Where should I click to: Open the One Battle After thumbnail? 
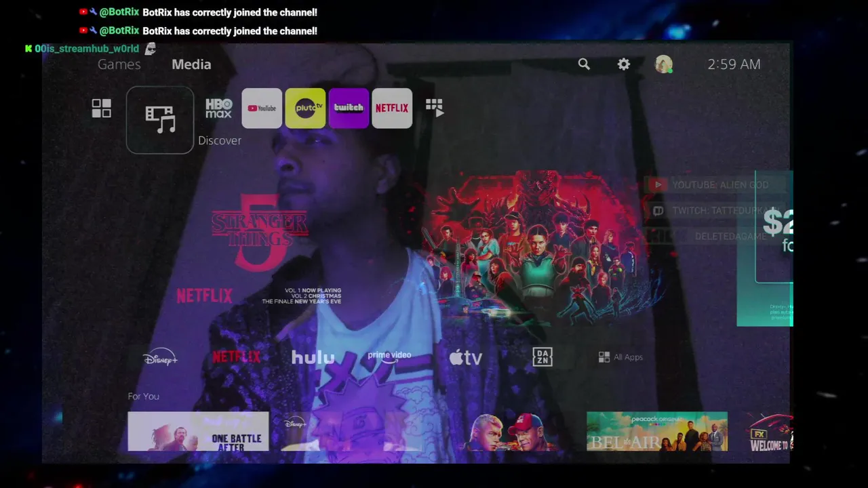198,431
